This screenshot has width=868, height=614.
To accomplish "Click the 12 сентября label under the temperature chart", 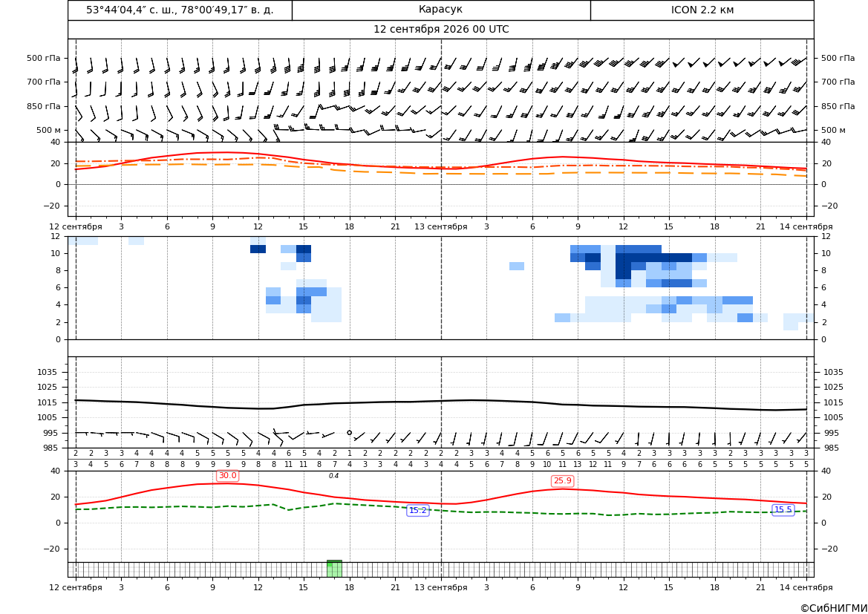I will 75,226.
